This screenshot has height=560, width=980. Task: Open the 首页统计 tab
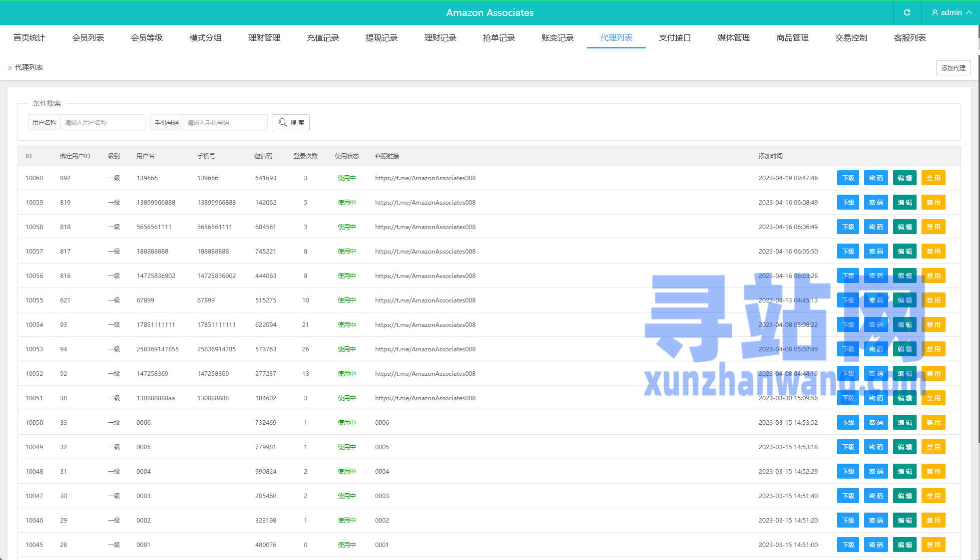coord(29,37)
